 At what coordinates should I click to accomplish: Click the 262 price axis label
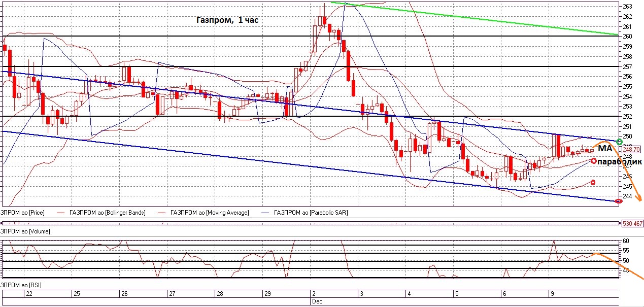627,16
